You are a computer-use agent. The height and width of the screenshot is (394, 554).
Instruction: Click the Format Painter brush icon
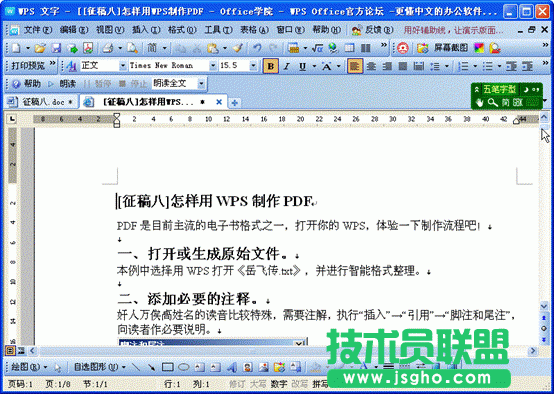(238, 48)
